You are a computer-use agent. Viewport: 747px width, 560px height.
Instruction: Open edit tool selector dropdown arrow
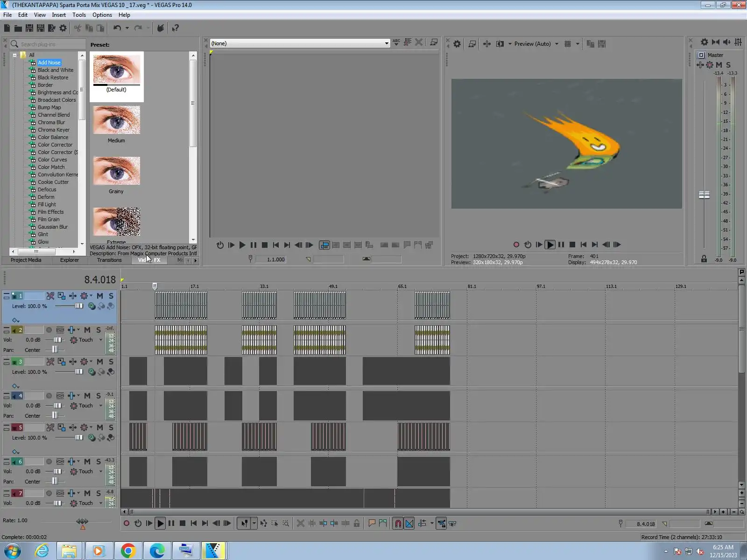point(254,524)
